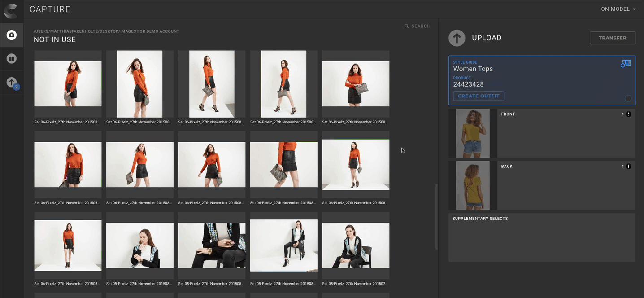Select the BACK yellow top thumbnail
644x298 pixels.
pos(473,185)
